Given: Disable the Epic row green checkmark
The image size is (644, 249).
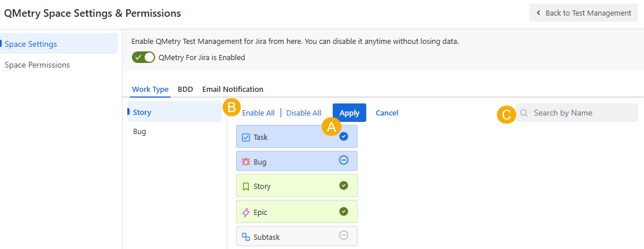Looking at the screenshot, I should (x=344, y=211).
